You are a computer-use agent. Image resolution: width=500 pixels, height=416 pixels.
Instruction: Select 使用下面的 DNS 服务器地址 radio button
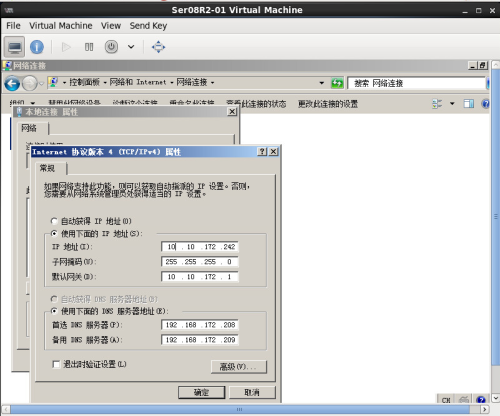pos(54,311)
